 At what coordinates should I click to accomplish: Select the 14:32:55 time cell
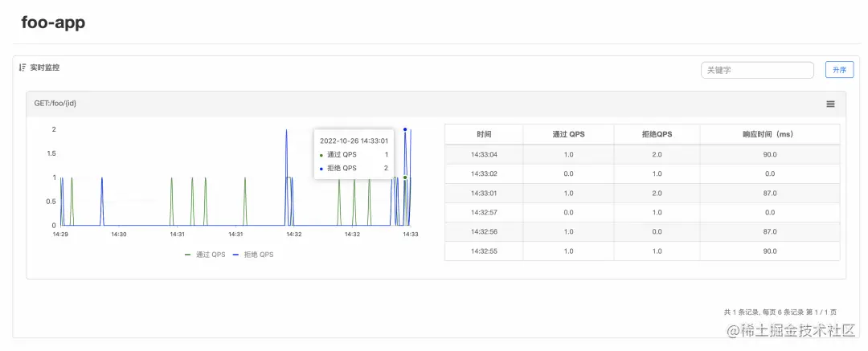[x=484, y=251]
